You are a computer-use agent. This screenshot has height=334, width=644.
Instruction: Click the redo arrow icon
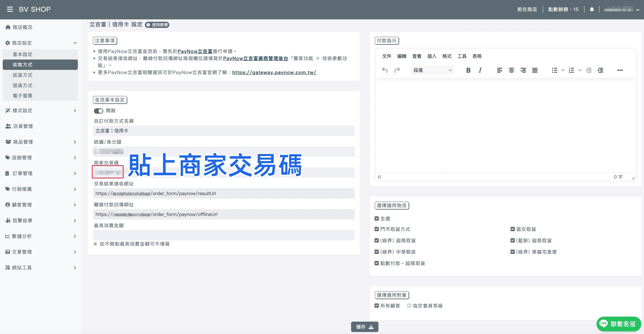tap(397, 70)
